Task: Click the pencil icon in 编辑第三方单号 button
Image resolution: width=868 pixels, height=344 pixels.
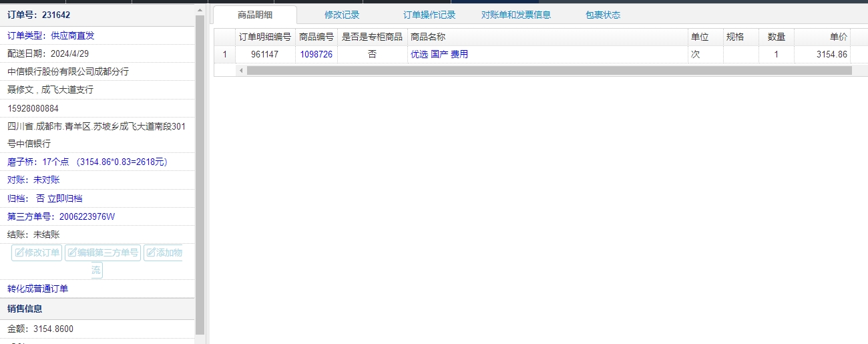Action: tap(72, 252)
